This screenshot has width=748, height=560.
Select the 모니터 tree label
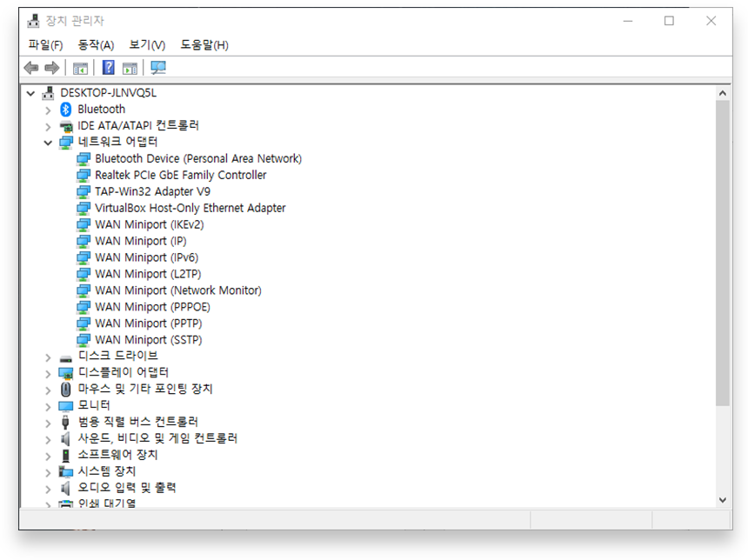[x=94, y=405]
